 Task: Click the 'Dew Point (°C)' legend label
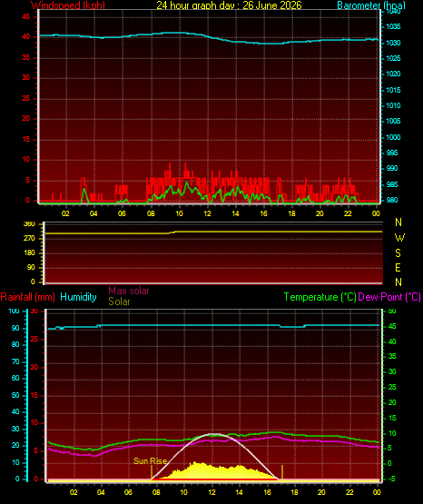(389, 297)
